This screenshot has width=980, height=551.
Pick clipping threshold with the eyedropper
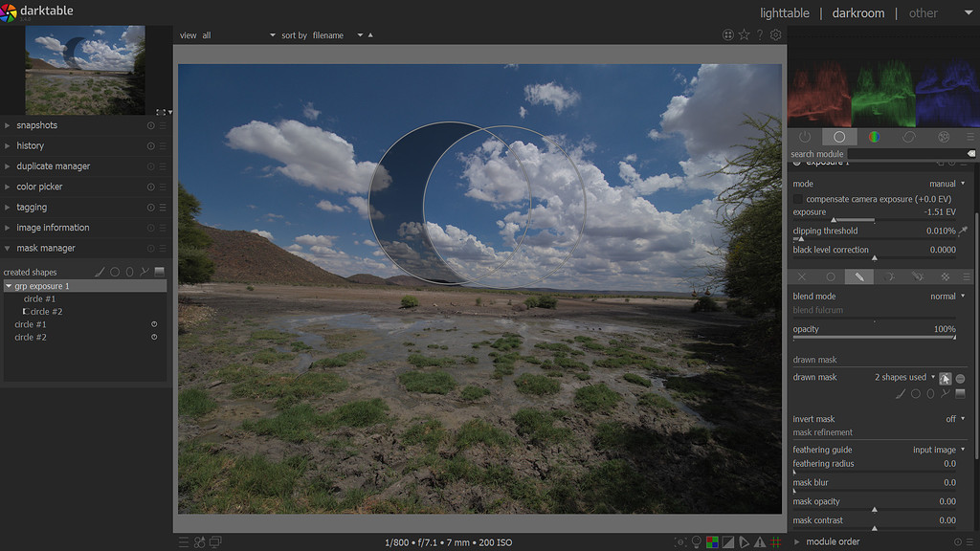[963, 231]
